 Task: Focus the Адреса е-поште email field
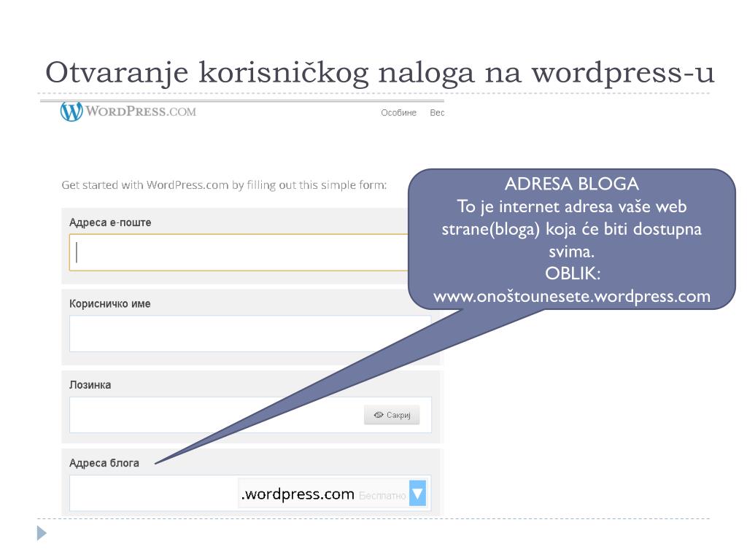pos(239,252)
